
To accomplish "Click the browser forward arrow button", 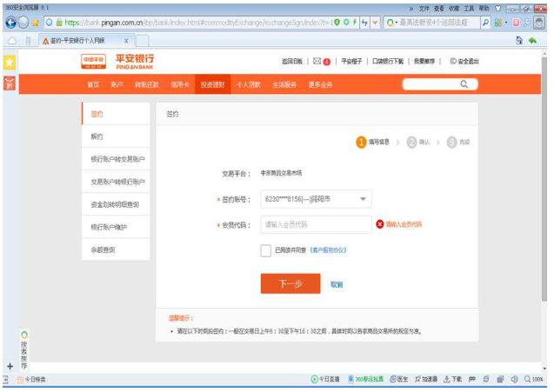I will click(23, 23).
